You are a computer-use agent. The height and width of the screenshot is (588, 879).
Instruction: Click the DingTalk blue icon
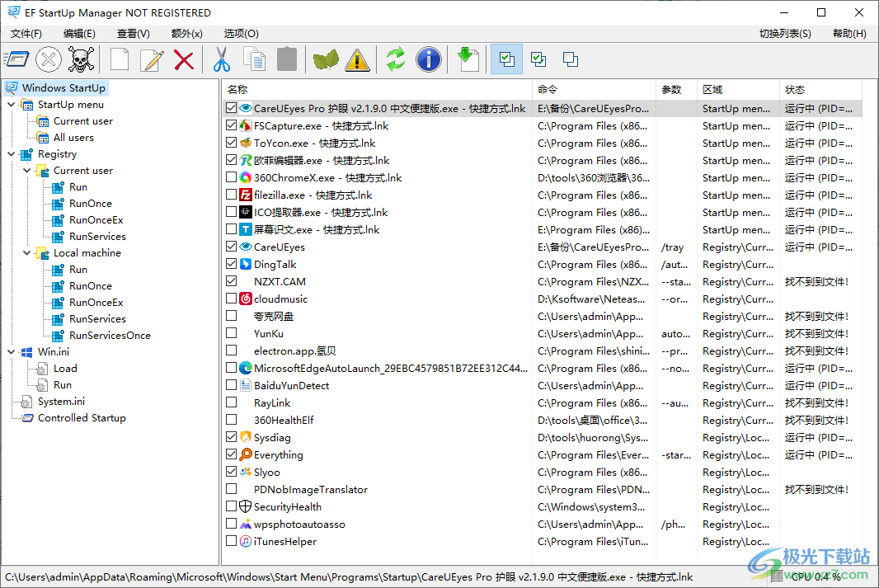(x=246, y=264)
